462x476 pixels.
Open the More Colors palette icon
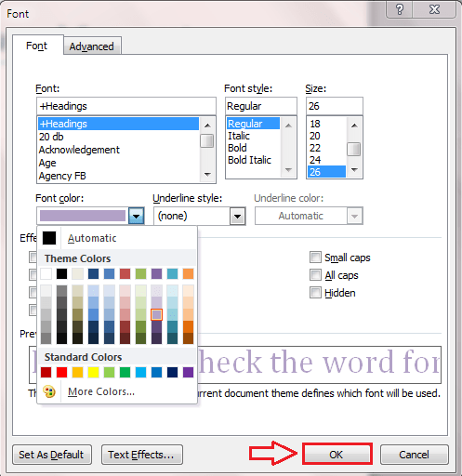[49, 391]
